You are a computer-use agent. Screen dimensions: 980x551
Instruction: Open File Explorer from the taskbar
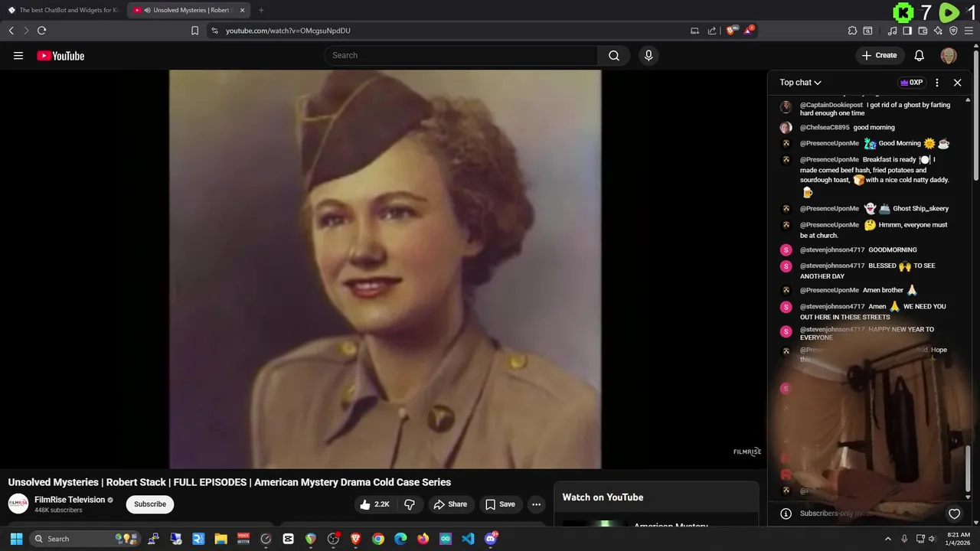click(x=220, y=539)
